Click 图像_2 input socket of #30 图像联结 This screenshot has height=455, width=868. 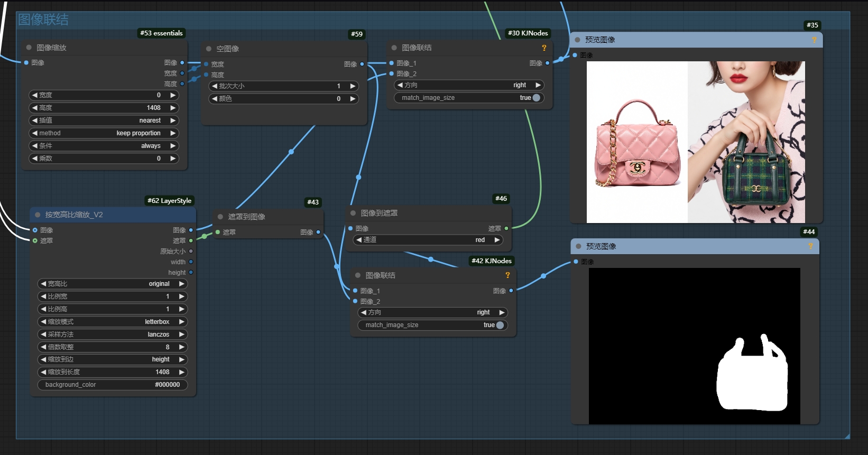click(x=392, y=73)
